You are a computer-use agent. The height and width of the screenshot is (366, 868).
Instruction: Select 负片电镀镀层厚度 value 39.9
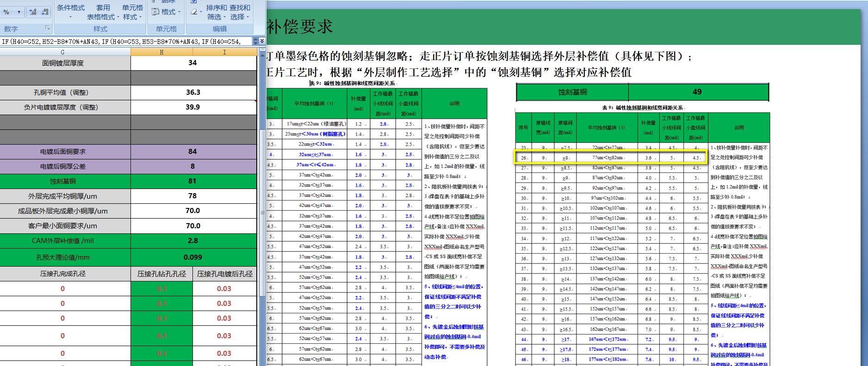pyautogui.click(x=193, y=107)
